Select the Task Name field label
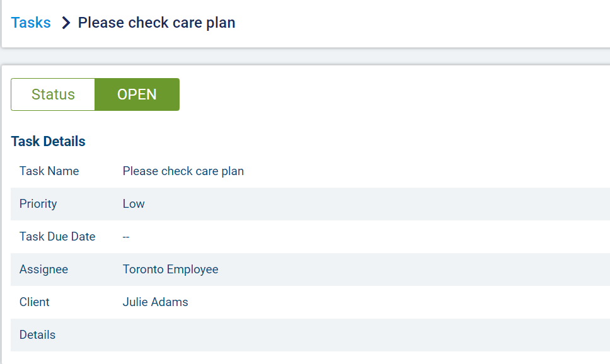Image resolution: width=610 pixels, height=364 pixels. tap(49, 171)
